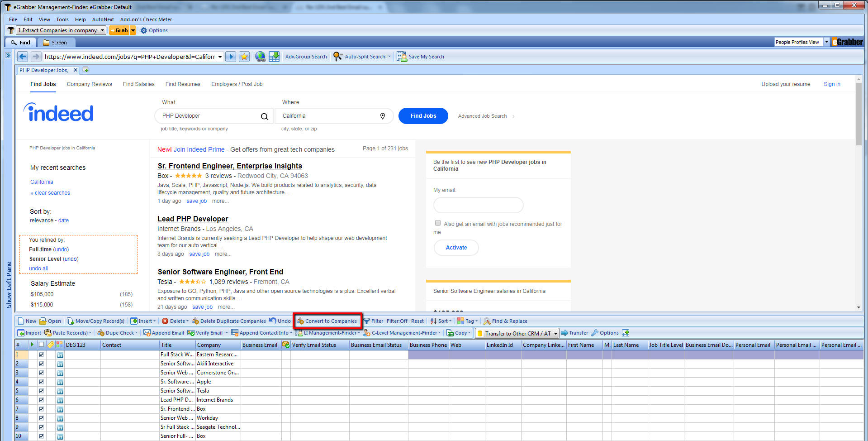Click Transfer arrow button

click(575, 333)
